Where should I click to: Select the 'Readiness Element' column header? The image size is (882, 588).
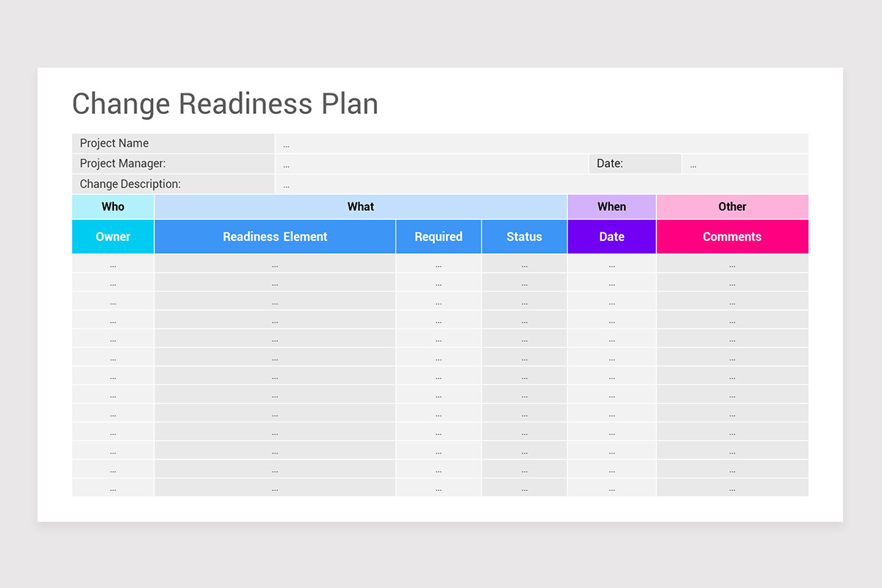pos(275,237)
